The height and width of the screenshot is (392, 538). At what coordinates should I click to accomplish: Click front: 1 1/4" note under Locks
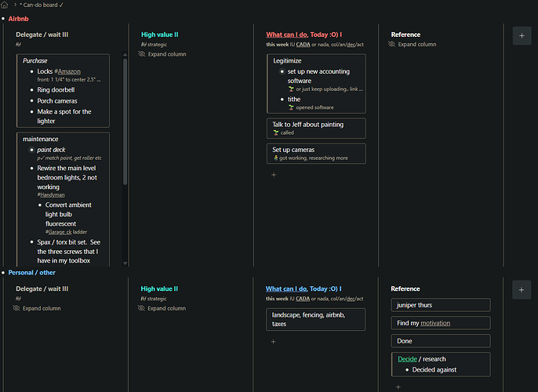[69, 79]
